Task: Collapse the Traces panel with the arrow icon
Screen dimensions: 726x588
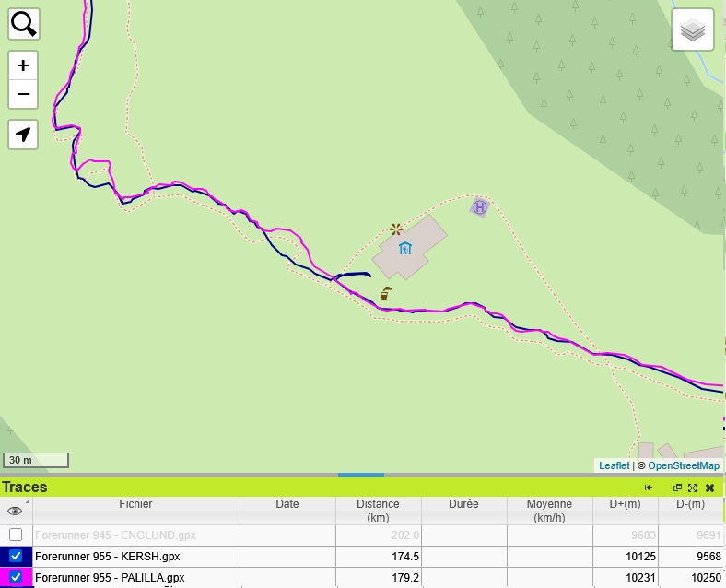Action: point(649,488)
